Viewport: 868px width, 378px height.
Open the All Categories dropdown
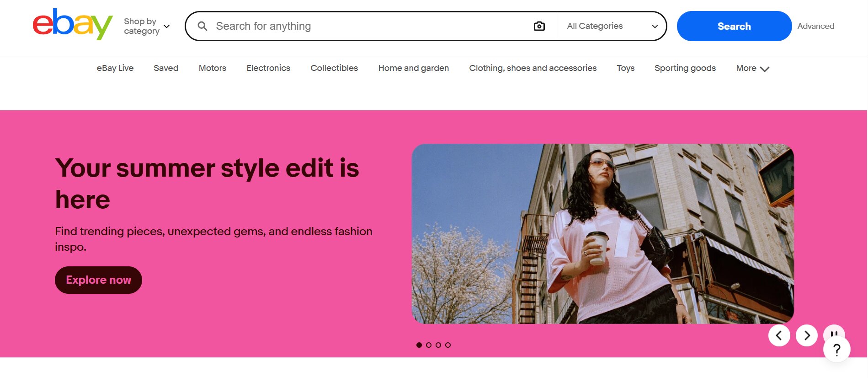(612, 26)
